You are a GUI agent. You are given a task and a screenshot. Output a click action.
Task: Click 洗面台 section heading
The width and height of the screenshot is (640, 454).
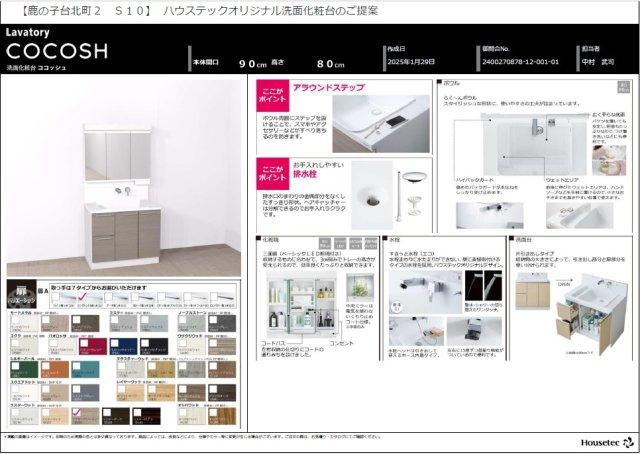(x=523, y=239)
